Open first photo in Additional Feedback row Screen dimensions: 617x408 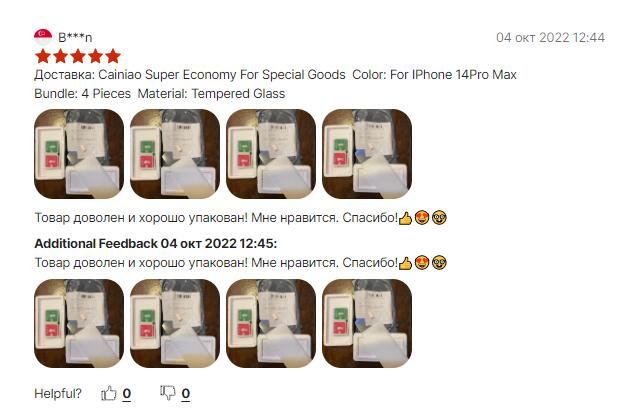point(79,323)
